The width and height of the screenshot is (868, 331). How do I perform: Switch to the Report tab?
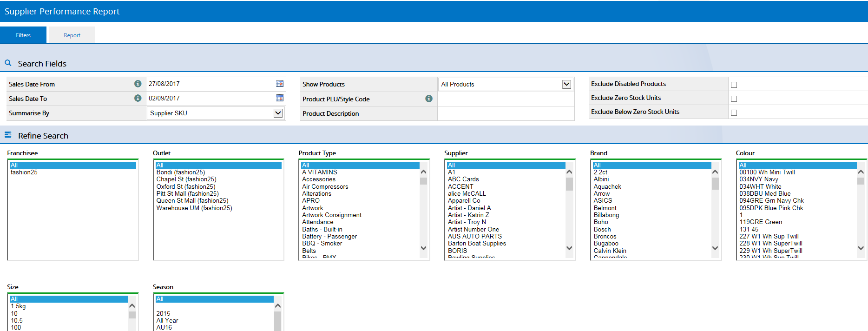click(72, 35)
